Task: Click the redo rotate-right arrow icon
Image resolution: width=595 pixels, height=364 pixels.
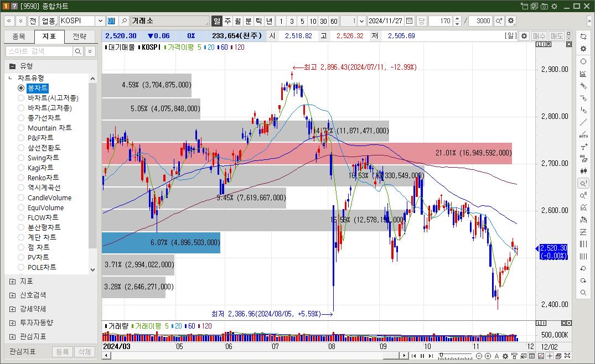Action: (x=583, y=280)
